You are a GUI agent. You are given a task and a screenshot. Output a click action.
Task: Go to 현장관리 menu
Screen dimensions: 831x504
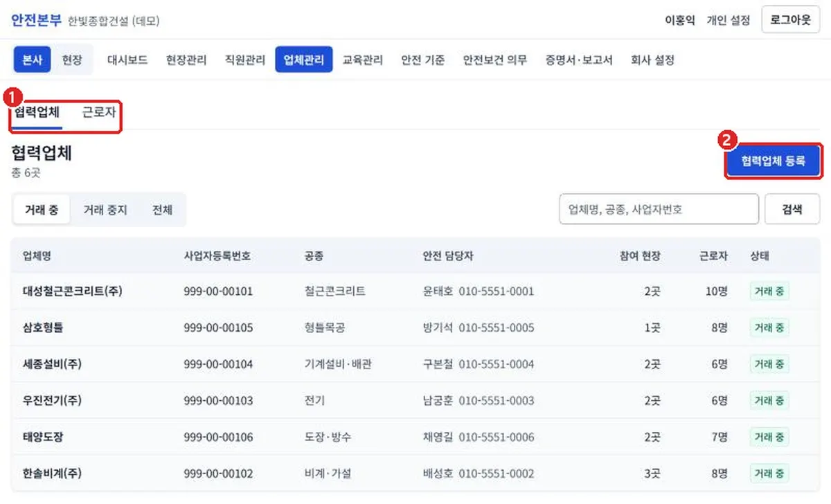(x=186, y=60)
